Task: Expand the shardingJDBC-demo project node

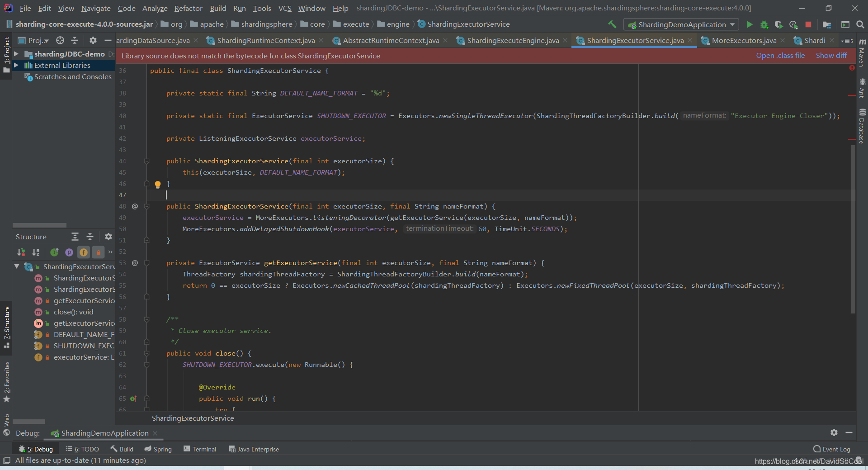Action: (x=16, y=54)
